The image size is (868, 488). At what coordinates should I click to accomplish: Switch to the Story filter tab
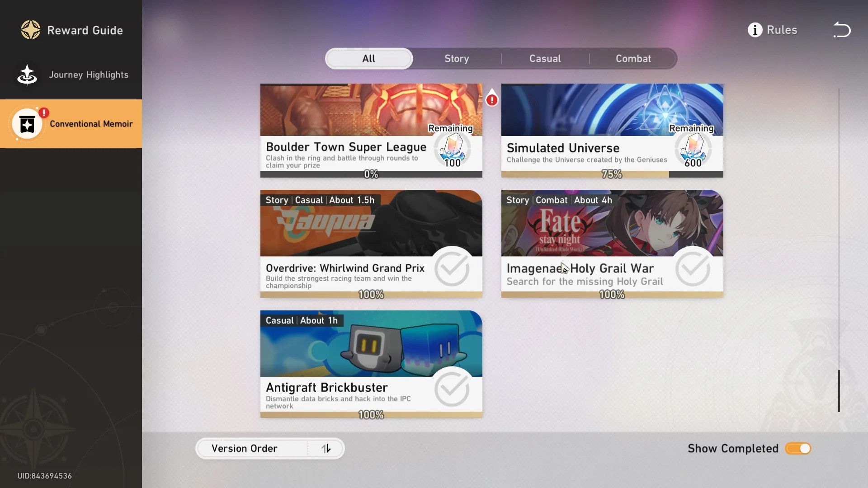coord(457,58)
